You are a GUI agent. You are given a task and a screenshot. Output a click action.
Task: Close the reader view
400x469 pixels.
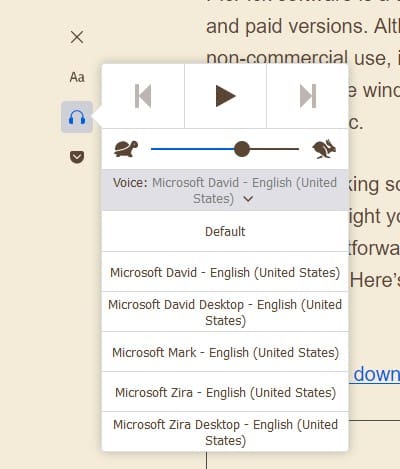click(77, 37)
